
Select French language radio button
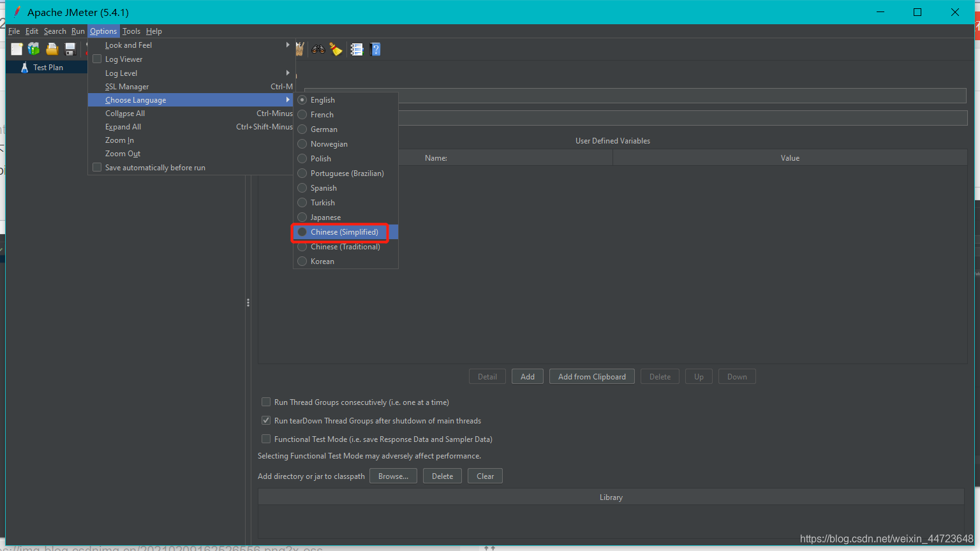(x=302, y=115)
